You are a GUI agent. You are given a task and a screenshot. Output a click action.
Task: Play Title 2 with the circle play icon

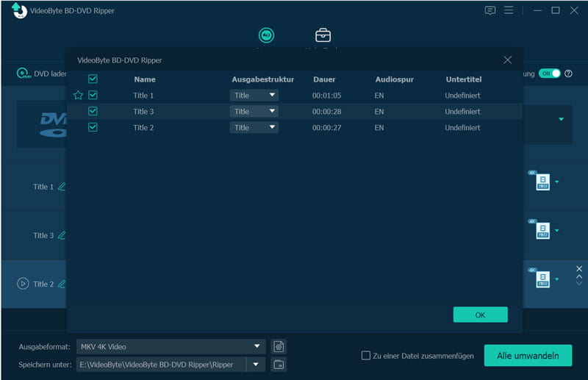pyautogui.click(x=23, y=284)
